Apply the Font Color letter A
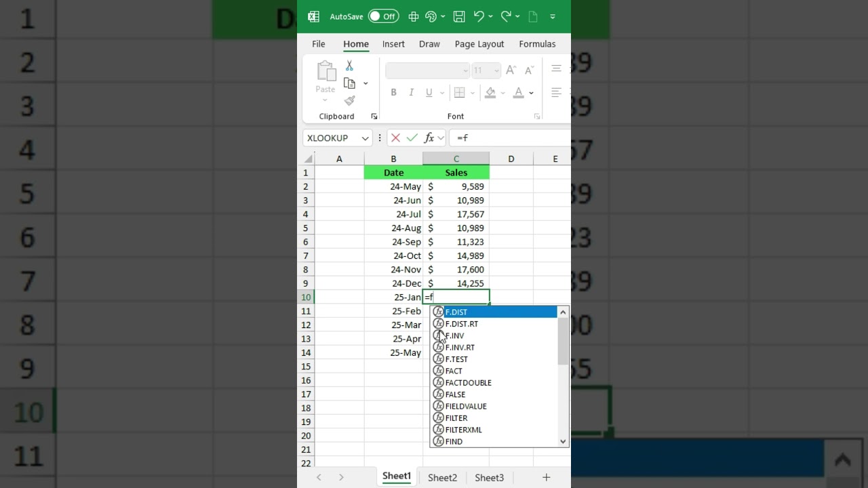 [x=519, y=93]
